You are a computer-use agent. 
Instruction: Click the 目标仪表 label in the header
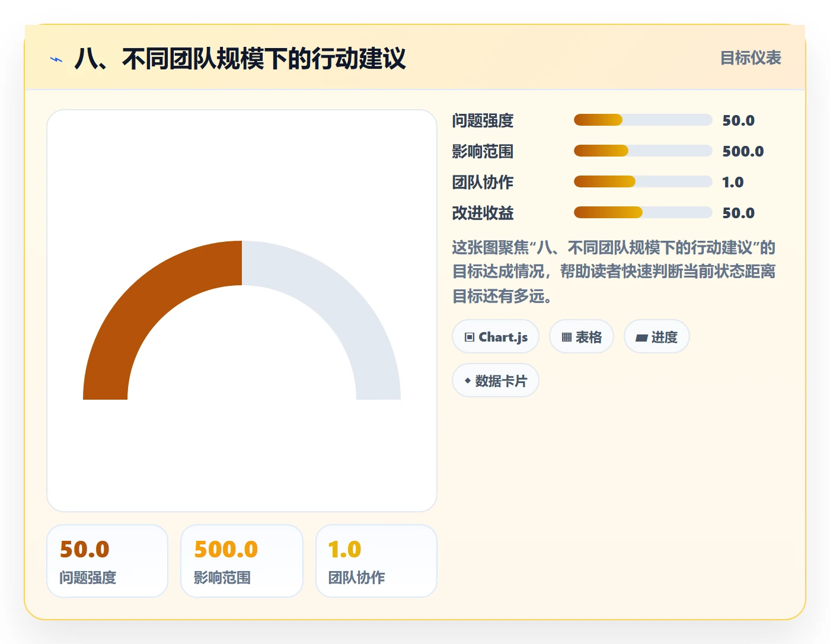[751, 58]
